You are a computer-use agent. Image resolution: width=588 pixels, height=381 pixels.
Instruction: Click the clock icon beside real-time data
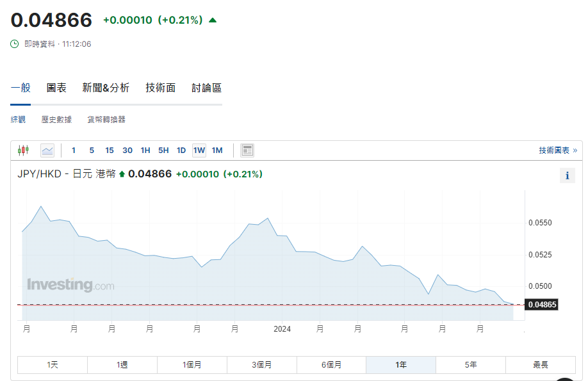[x=15, y=44]
